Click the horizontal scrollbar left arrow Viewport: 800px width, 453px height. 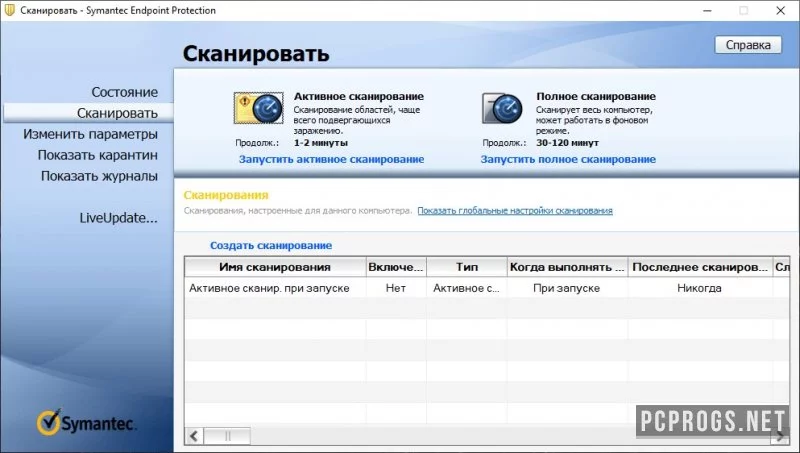click(x=194, y=436)
